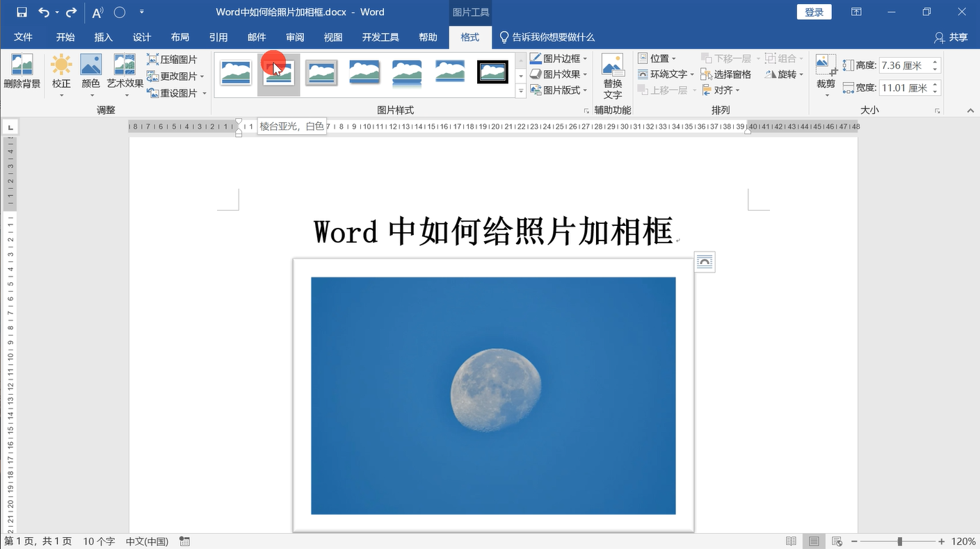The width and height of the screenshot is (980, 549).
Task: Switch to the 开始 tab
Action: [x=65, y=38]
